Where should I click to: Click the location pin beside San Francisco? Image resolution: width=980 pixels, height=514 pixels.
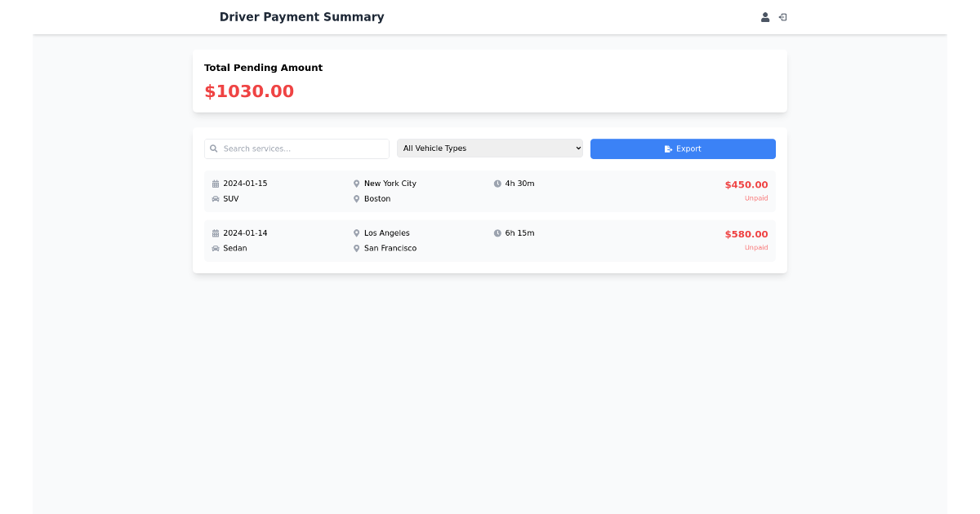click(x=356, y=248)
